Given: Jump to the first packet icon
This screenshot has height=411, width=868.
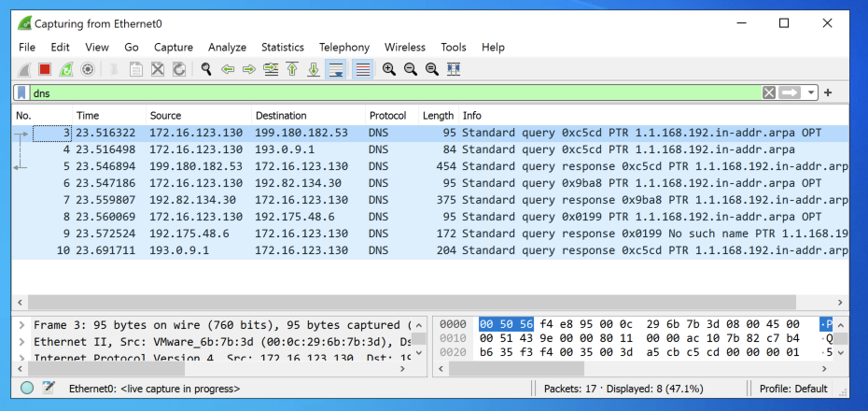Looking at the screenshot, I should [x=292, y=69].
